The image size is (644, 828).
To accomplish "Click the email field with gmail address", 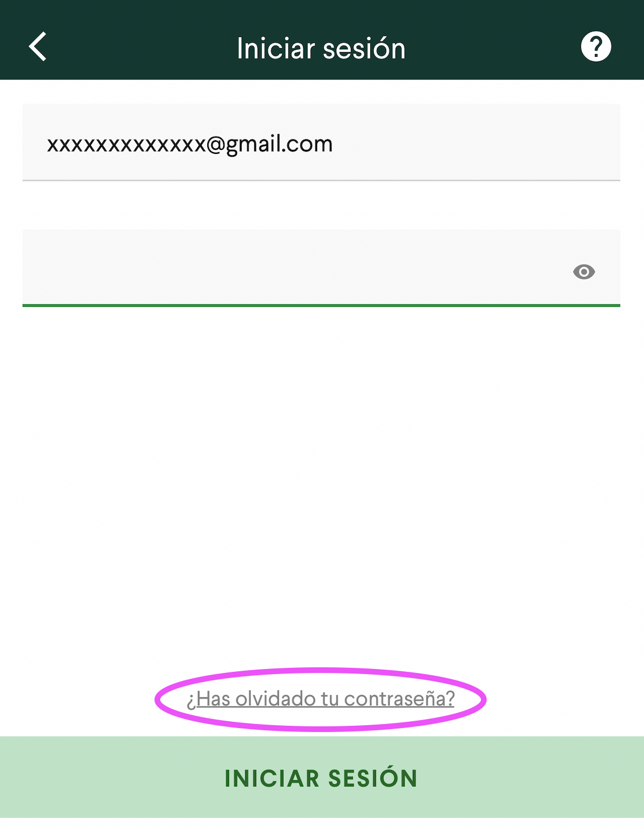I will (x=321, y=143).
